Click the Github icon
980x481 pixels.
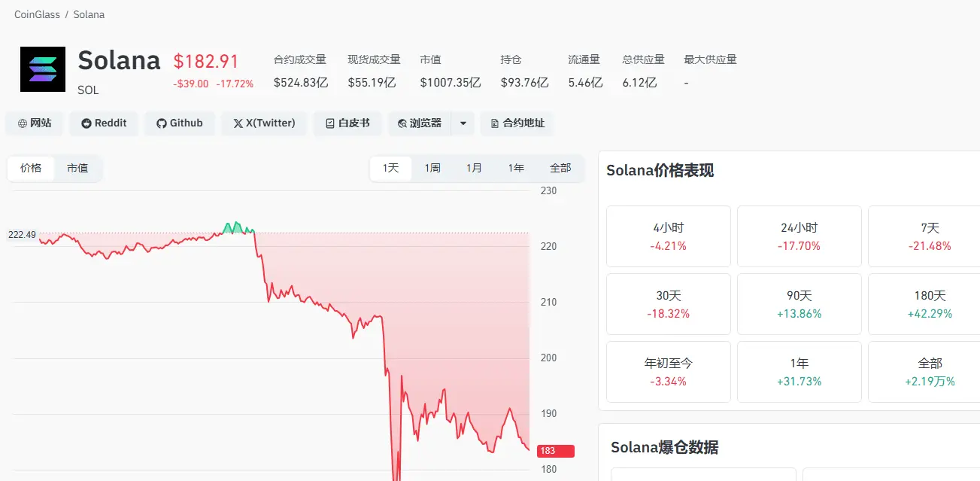point(161,123)
